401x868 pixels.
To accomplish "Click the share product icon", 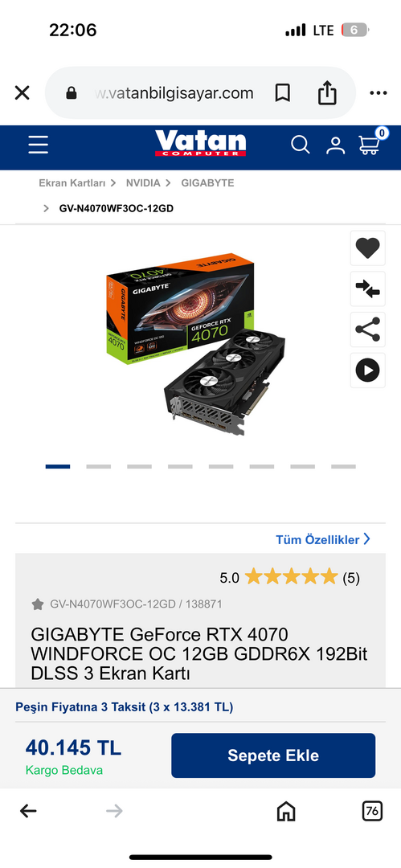I will pyautogui.click(x=368, y=330).
